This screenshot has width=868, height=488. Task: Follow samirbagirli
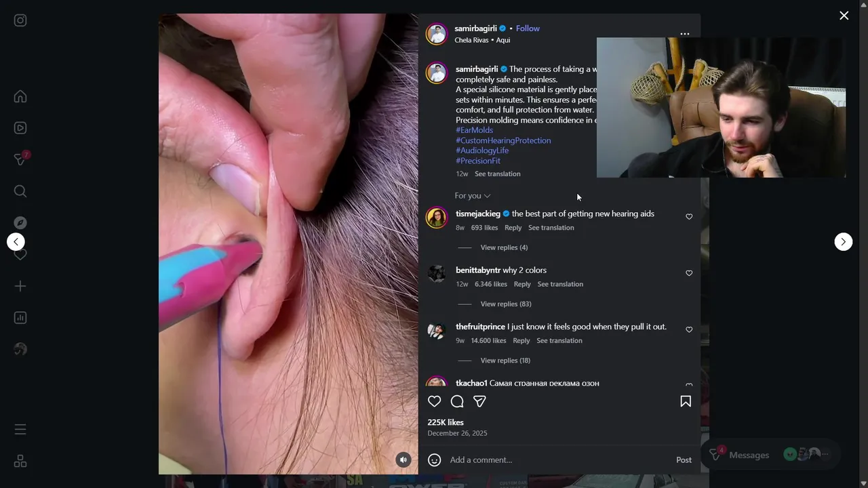click(528, 28)
